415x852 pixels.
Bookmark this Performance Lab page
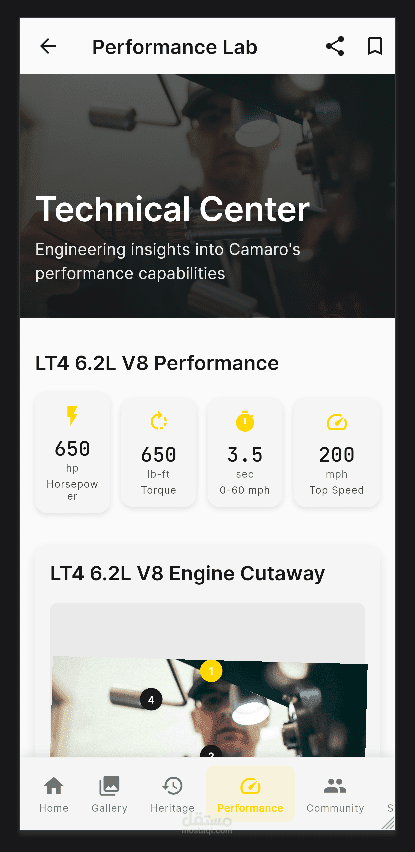(x=375, y=46)
